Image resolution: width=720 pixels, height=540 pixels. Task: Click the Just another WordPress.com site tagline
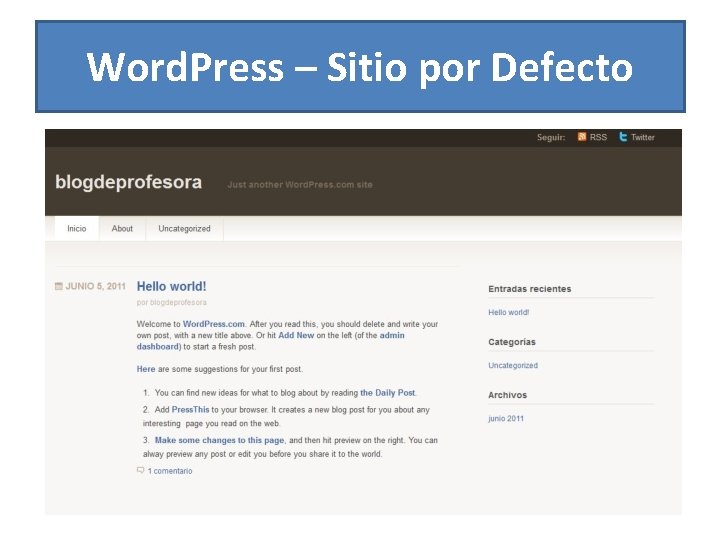[x=300, y=185]
